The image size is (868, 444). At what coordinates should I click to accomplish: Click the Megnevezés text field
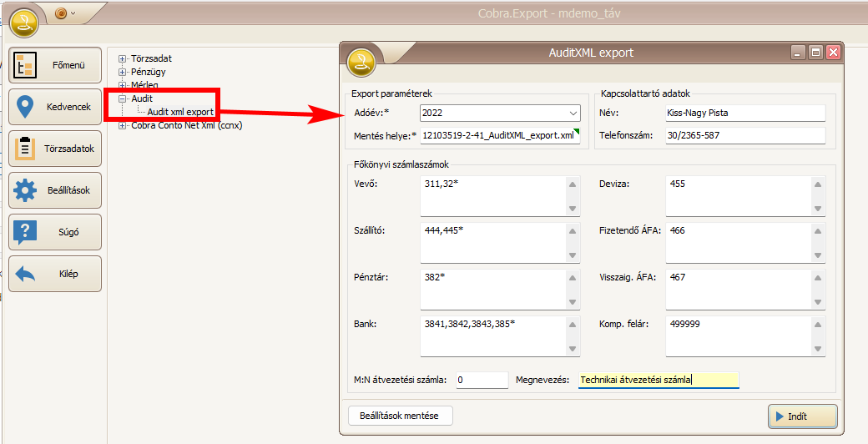coord(659,380)
